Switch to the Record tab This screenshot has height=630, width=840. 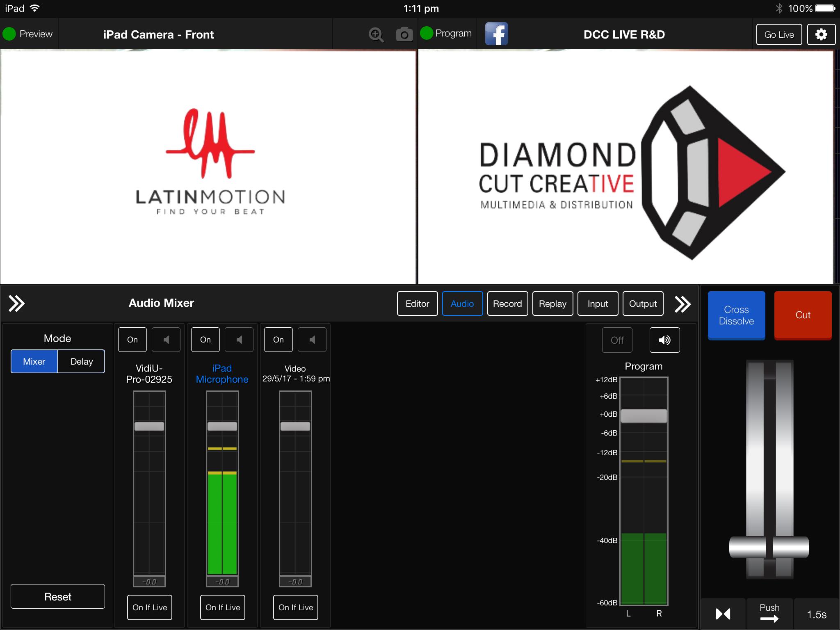pyautogui.click(x=507, y=304)
